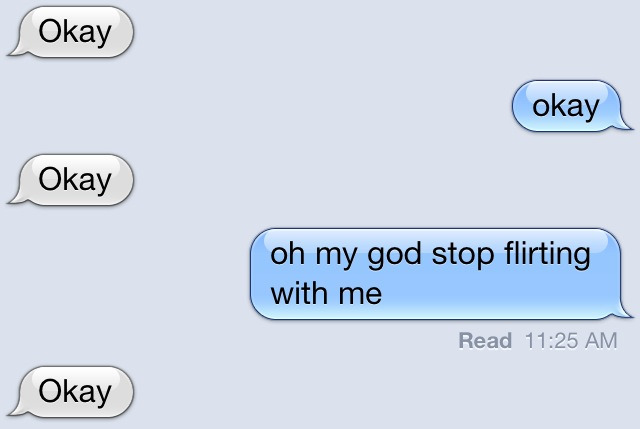Click the Read receipt label
640x429 pixels.
485,340
